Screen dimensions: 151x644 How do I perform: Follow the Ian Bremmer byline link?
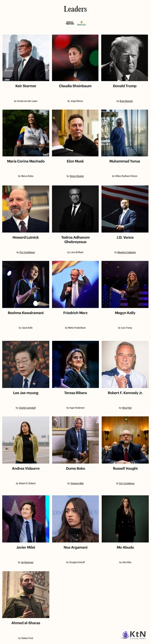pos(27,562)
